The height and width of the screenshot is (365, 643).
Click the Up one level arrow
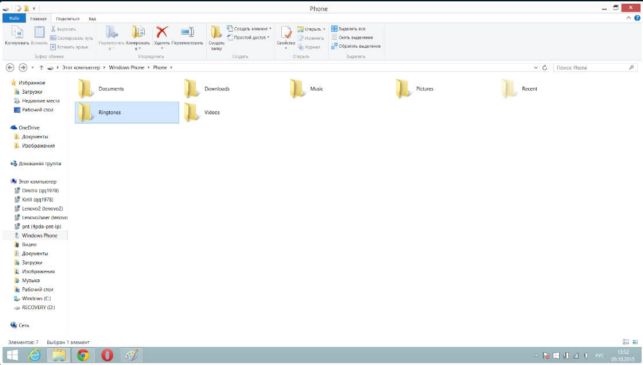point(41,68)
